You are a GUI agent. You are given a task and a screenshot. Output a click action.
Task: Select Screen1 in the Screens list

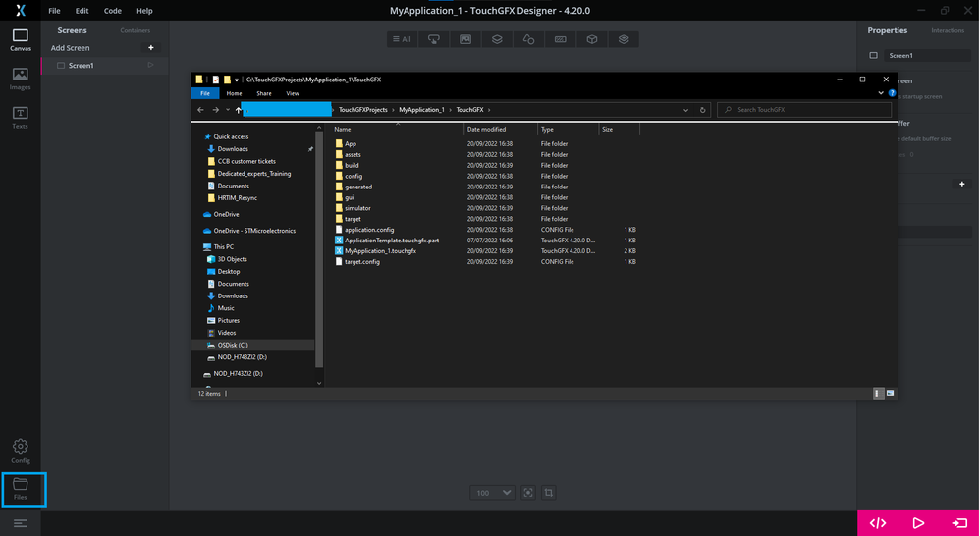104,65
